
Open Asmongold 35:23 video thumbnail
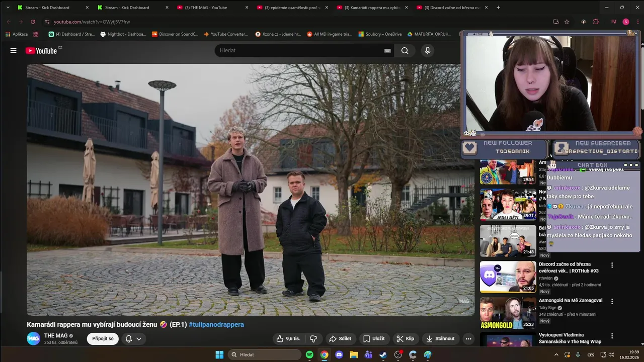click(508, 313)
